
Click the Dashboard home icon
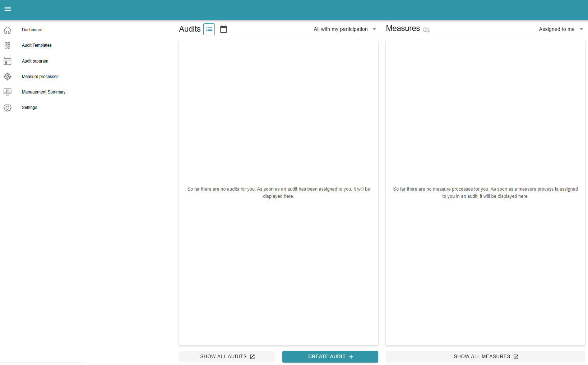click(8, 30)
